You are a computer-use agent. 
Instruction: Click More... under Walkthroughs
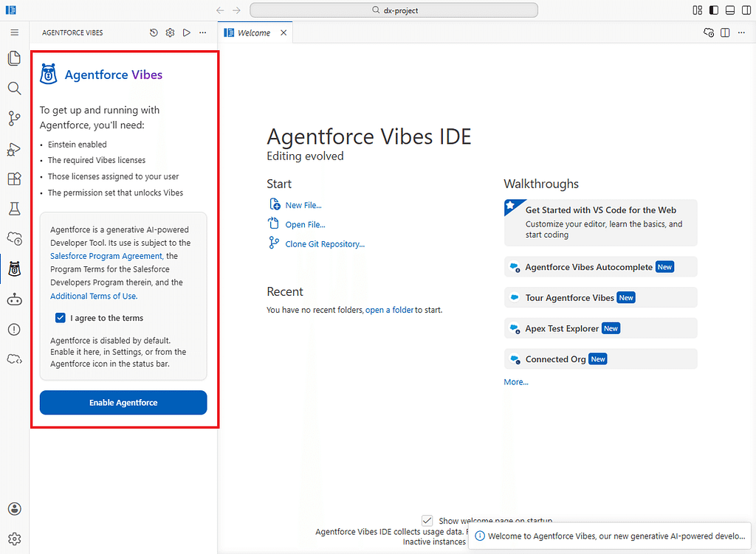coord(516,382)
